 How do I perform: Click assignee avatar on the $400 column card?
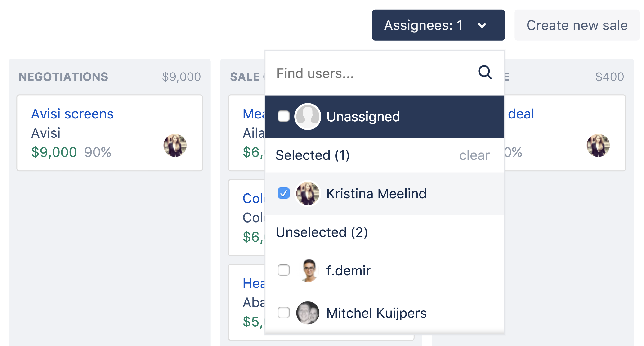(598, 145)
